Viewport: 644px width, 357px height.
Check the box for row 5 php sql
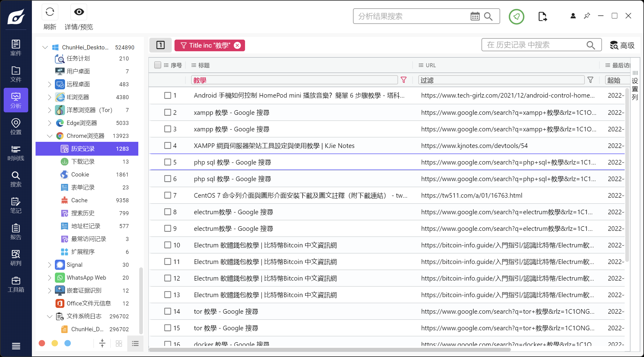click(x=167, y=162)
